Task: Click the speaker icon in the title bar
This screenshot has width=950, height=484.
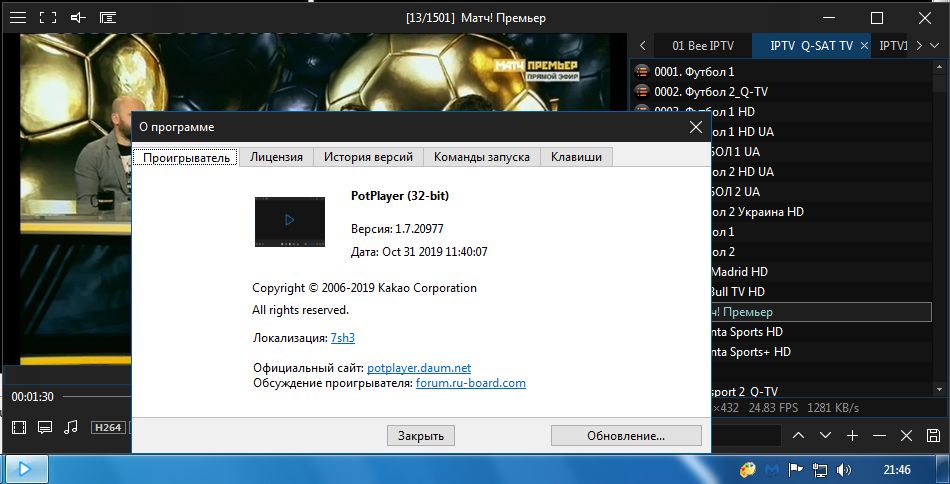Action: (x=78, y=17)
